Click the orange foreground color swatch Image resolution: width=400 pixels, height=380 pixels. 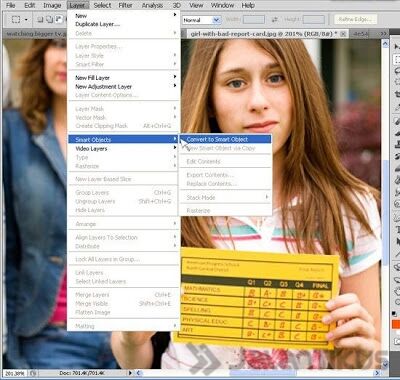(x=396, y=324)
